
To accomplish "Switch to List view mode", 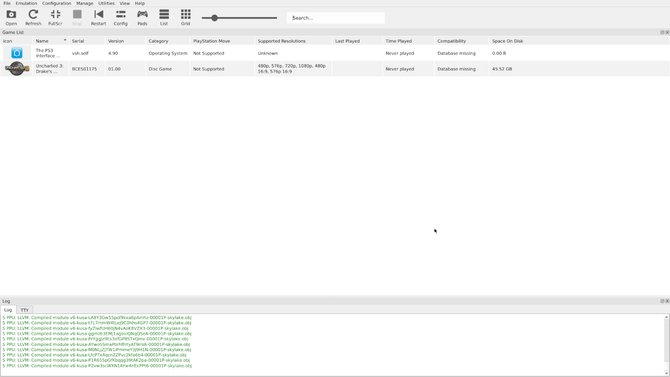I will [x=164, y=18].
